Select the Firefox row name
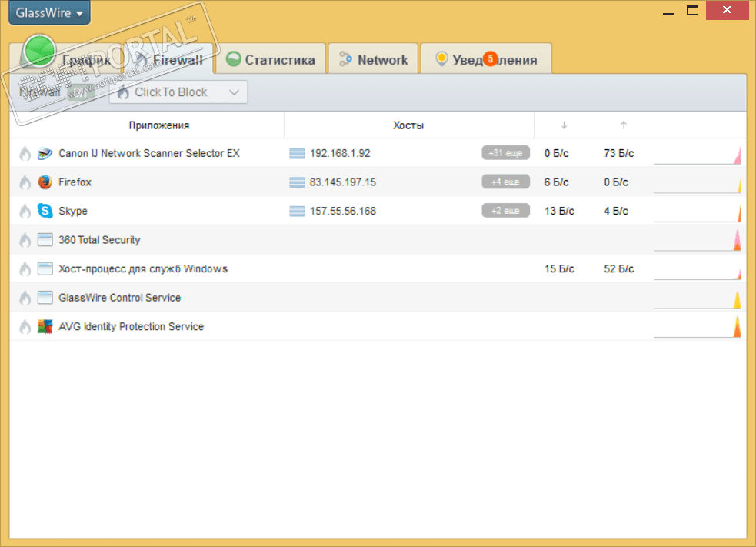756x547 pixels. (75, 182)
